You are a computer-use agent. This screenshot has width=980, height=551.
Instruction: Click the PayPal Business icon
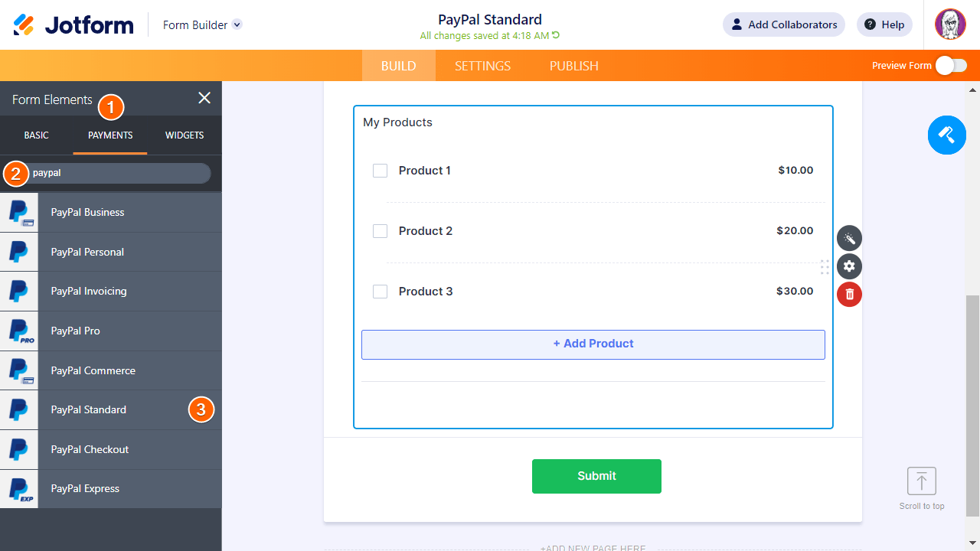[x=19, y=213]
